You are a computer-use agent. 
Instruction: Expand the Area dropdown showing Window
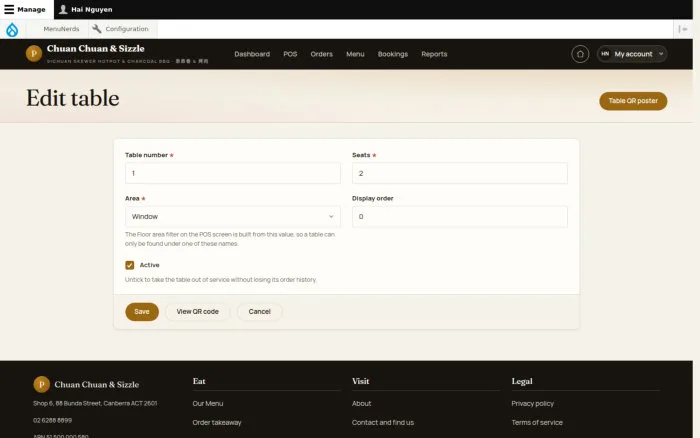pos(233,217)
